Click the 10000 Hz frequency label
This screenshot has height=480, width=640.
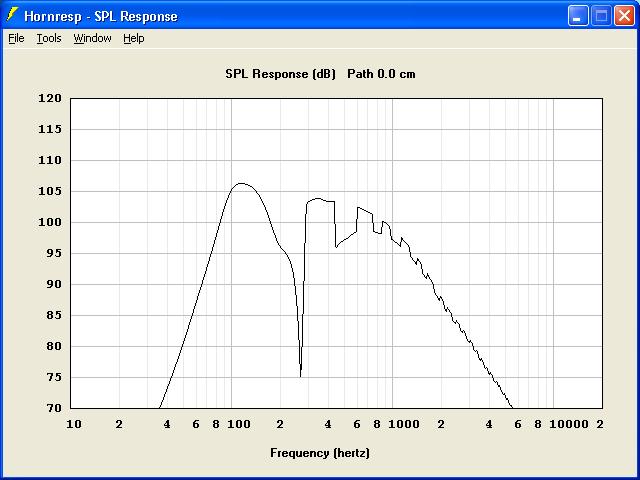pyautogui.click(x=569, y=424)
